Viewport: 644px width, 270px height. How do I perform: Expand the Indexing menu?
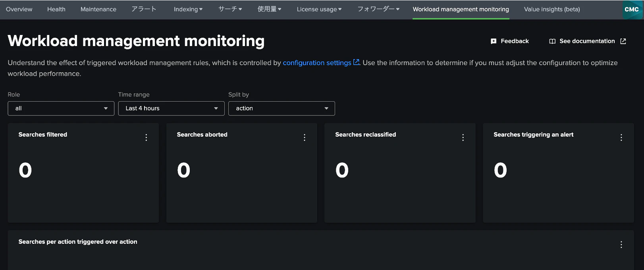[188, 9]
